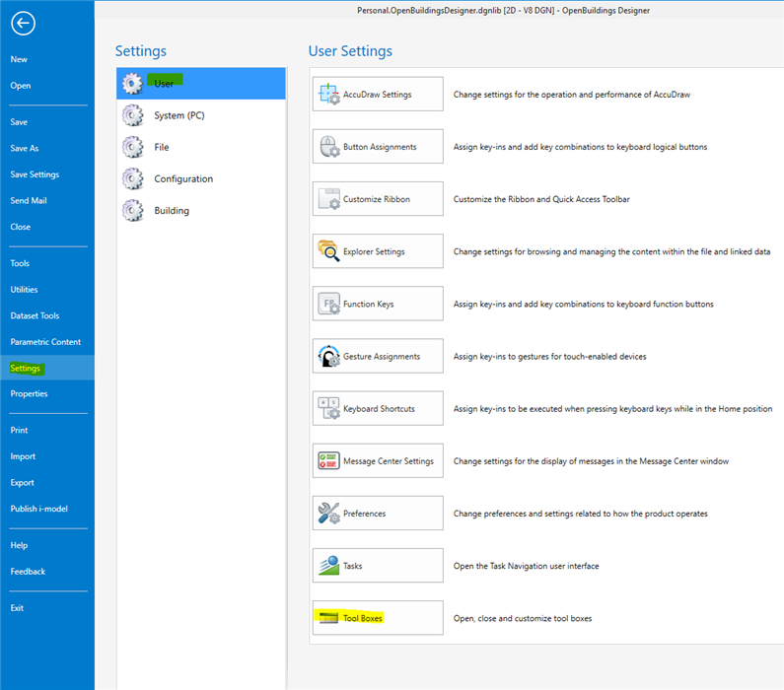Click the Keyboard Shortcuts button
The image size is (784, 690).
378,408
